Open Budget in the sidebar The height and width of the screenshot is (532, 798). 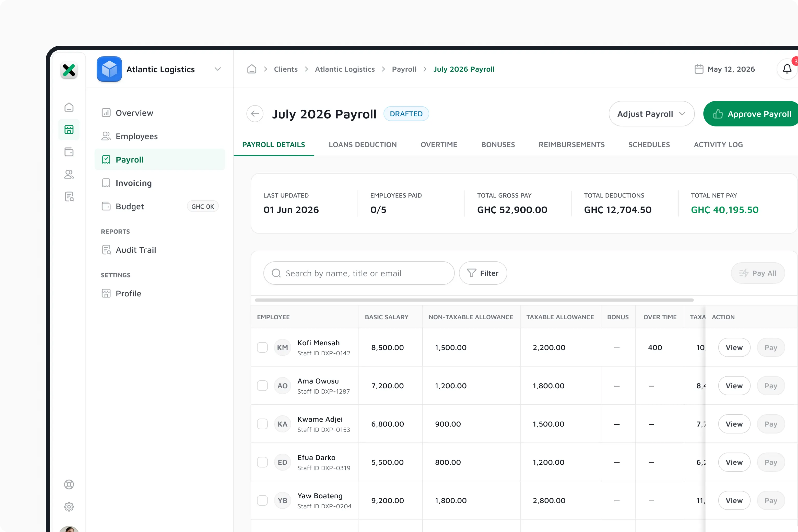160,206
